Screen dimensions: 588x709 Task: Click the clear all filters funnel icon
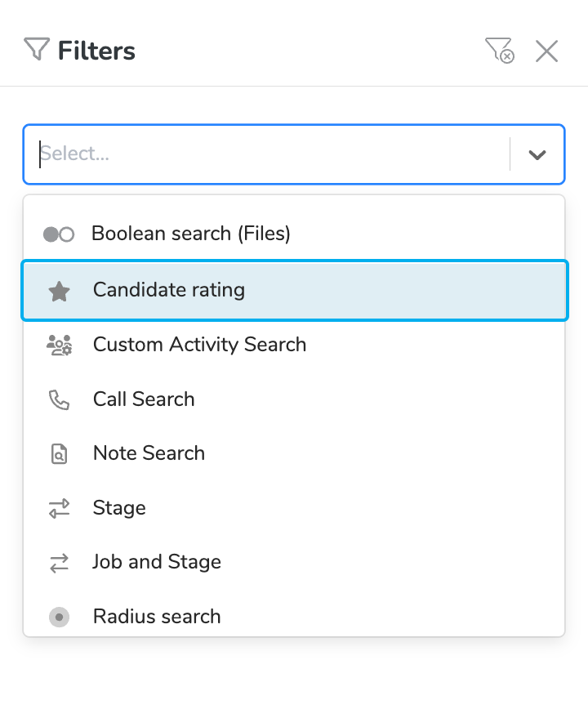[499, 51]
